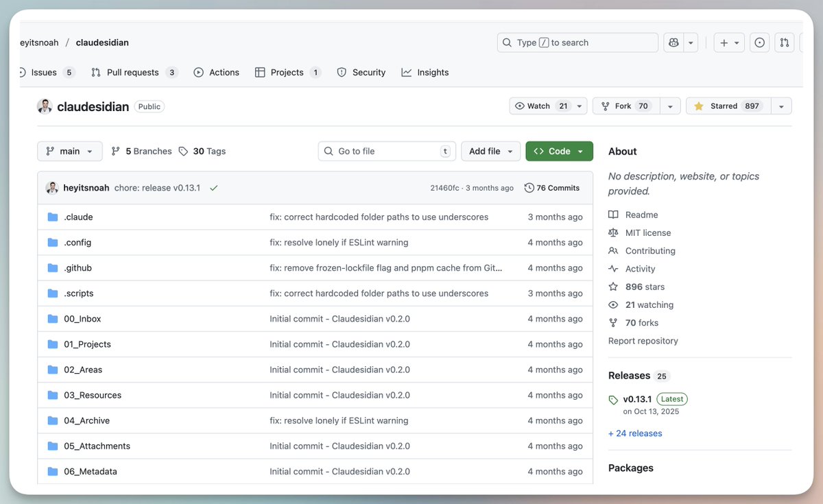Open the Readme link in About
The width and height of the screenshot is (823, 504).
click(634, 215)
